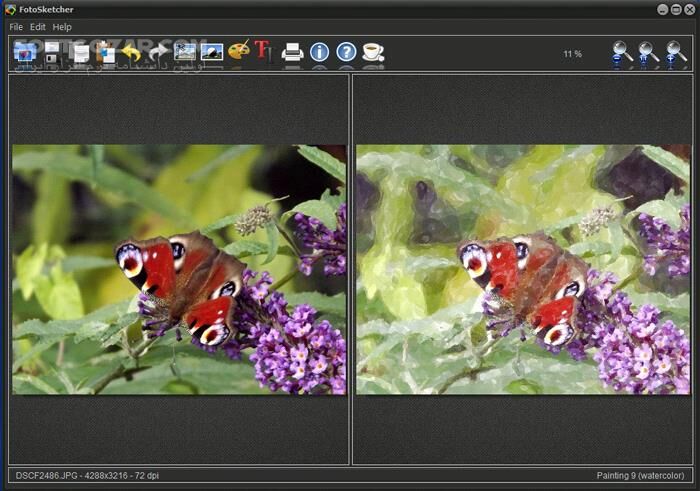Open the retouch source image tool
Screen dimensions: 700x491
point(212,52)
